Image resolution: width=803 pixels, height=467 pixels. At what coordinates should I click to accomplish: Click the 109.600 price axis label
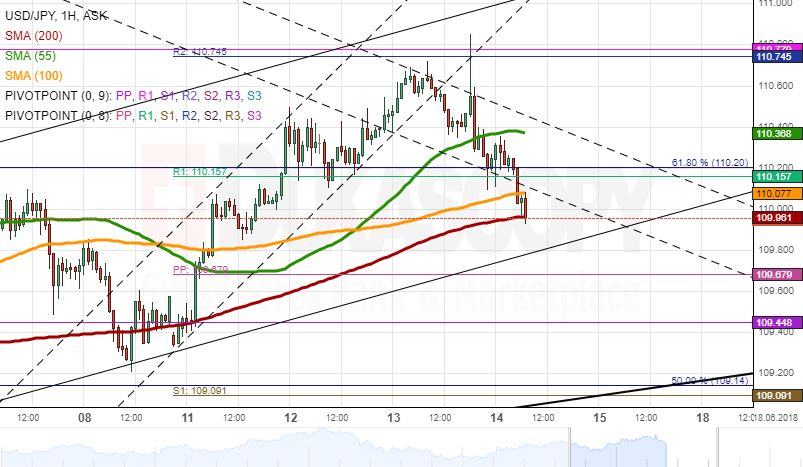click(x=776, y=291)
